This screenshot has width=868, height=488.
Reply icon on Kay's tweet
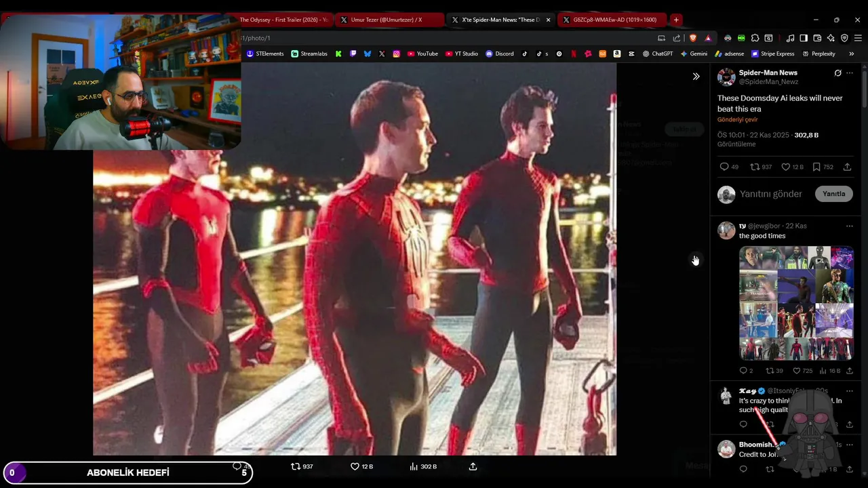(743, 424)
